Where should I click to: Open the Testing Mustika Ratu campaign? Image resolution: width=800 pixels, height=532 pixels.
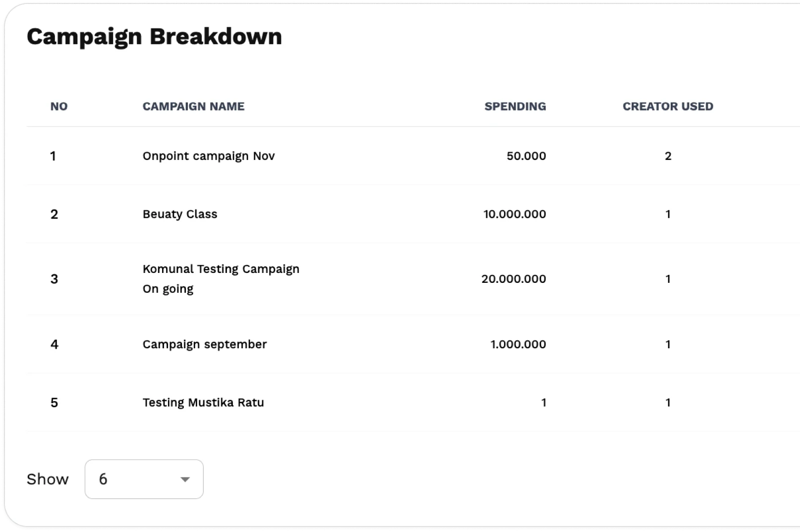point(203,402)
